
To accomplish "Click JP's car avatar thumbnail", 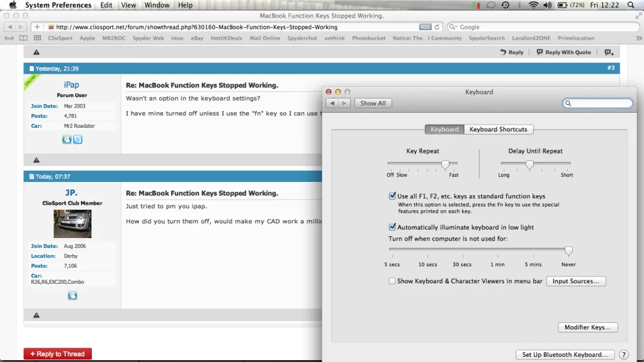I will click(72, 223).
